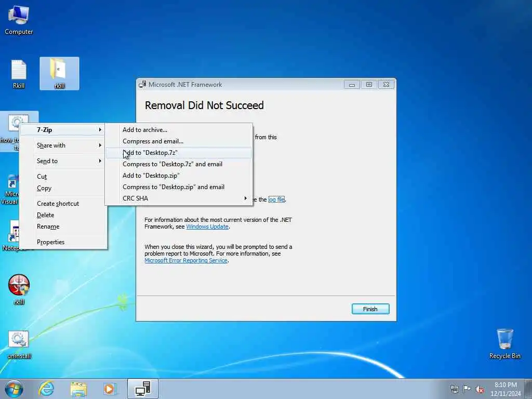The image size is (532, 399).
Task: Click the Show desktop strip on taskbar
Action: (529, 389)
